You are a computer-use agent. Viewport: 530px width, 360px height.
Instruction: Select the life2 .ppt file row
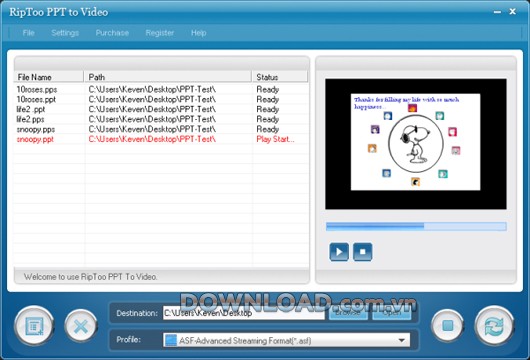coord(161,109)
